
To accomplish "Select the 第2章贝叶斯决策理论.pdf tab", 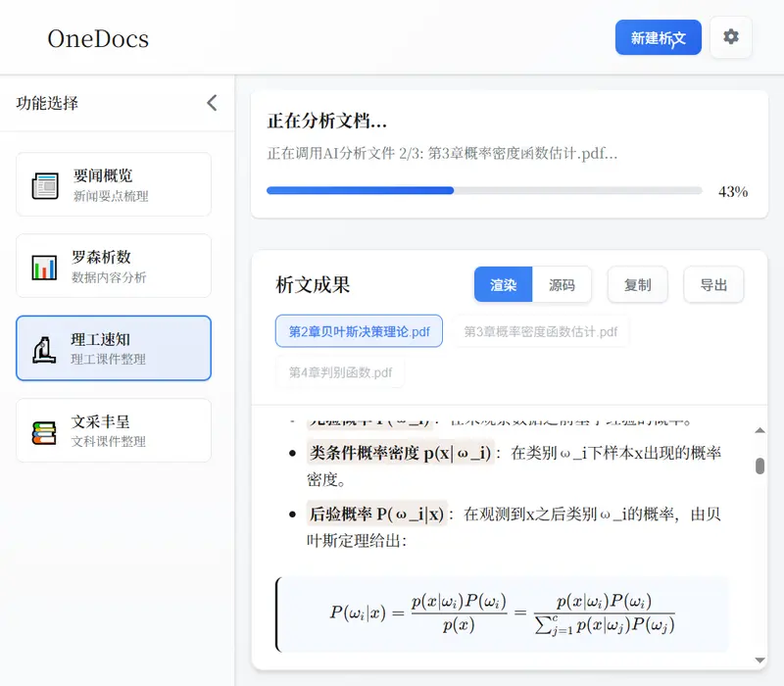I will [358, 332].
